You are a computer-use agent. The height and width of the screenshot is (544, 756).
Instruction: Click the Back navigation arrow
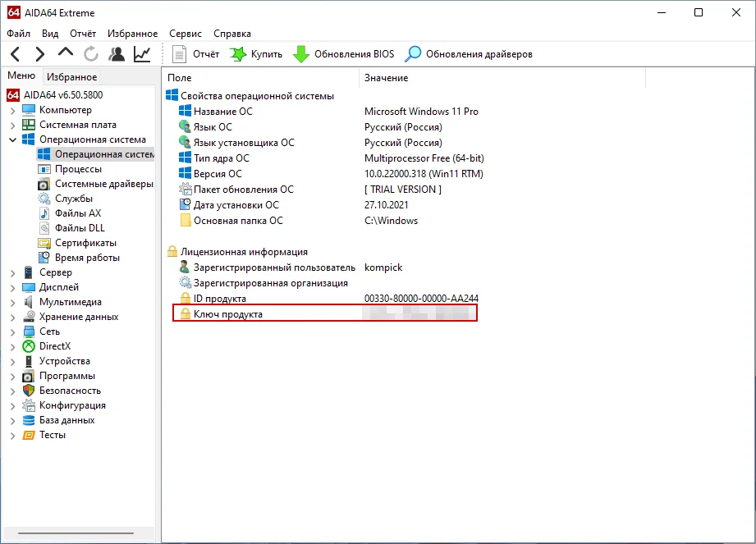pos(15,54)
